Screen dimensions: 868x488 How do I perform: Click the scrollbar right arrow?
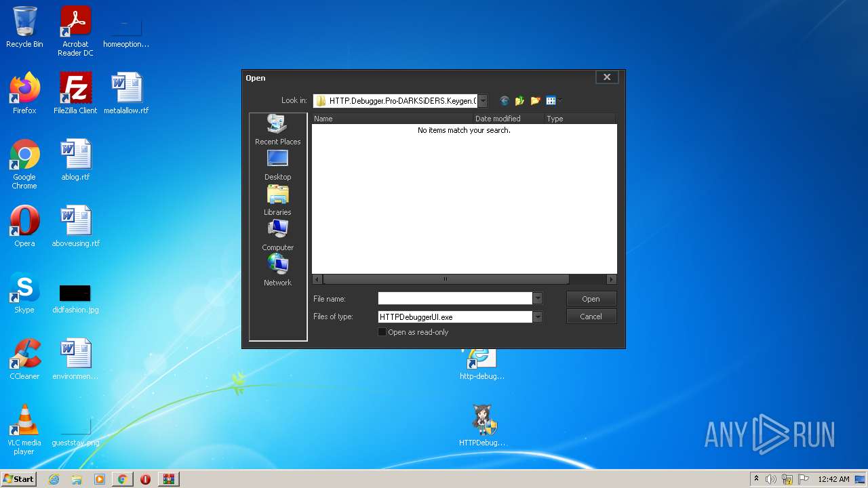tap(611, 279)
